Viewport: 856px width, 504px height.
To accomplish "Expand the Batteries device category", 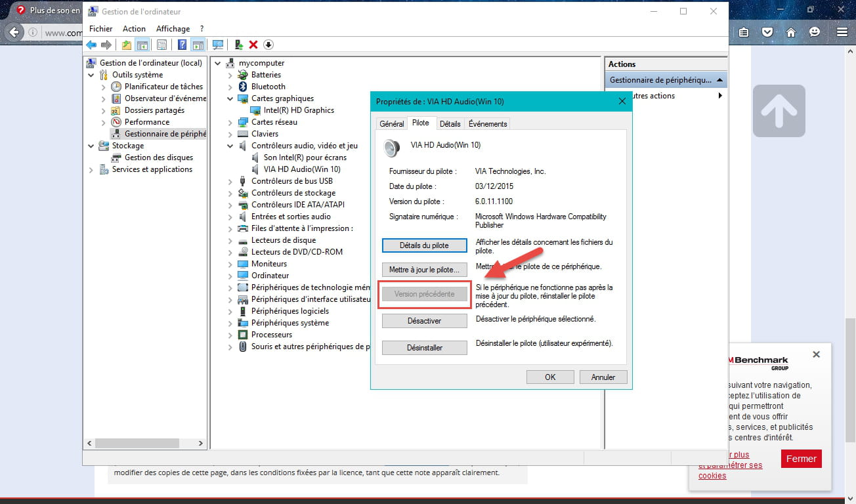I will click(230, 75).
